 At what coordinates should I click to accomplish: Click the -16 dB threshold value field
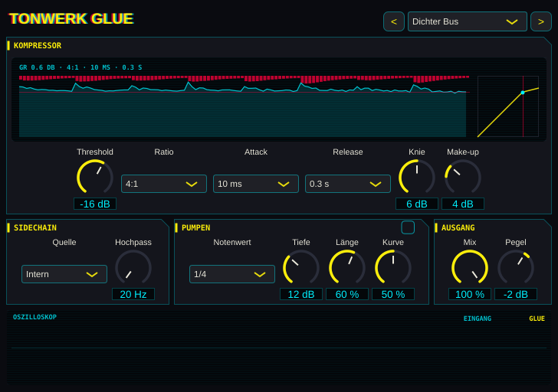point(95,204)
